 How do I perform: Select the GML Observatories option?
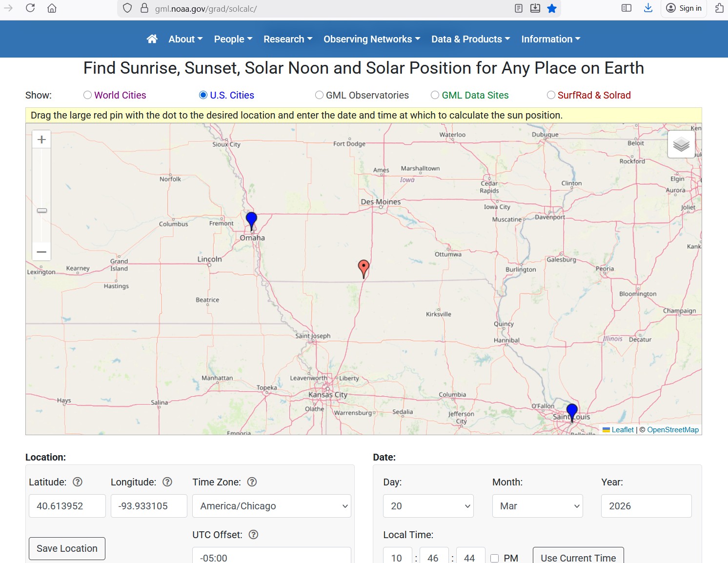(319, 95)
